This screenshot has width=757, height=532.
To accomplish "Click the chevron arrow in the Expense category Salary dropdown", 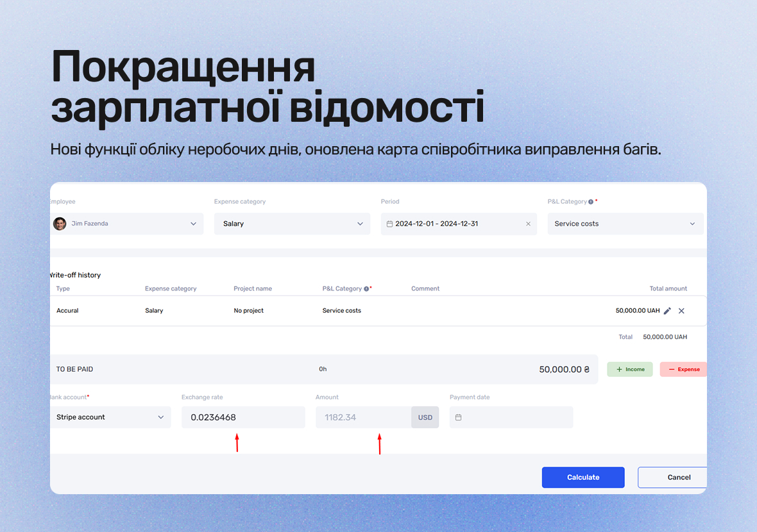I will point(360,224).
